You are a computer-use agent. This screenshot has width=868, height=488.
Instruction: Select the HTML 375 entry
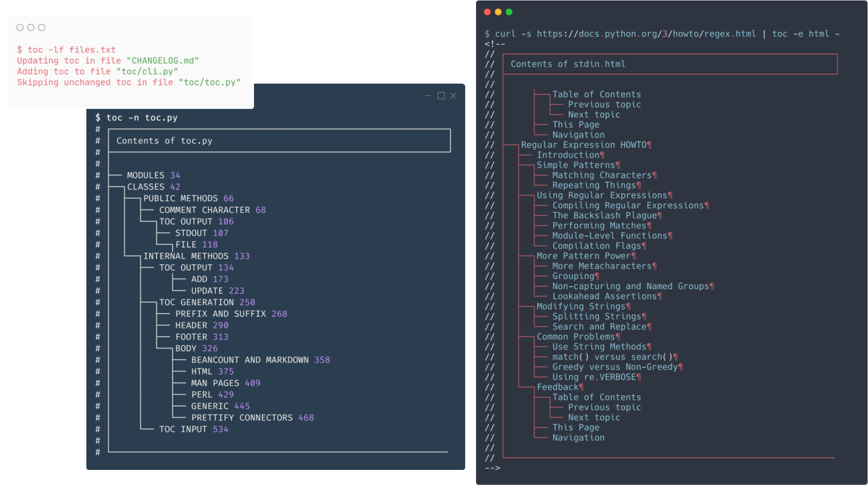(212, 372)
